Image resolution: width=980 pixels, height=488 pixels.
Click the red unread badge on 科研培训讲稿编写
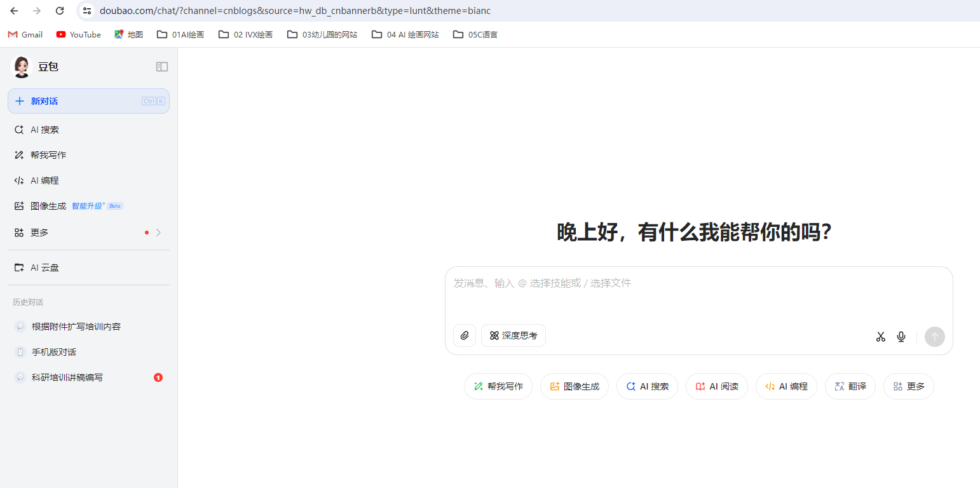(158, 377)
